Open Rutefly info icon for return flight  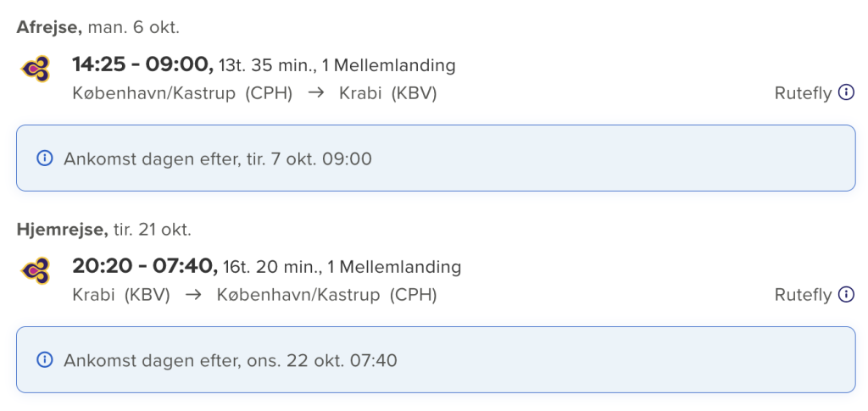(846, 294)
